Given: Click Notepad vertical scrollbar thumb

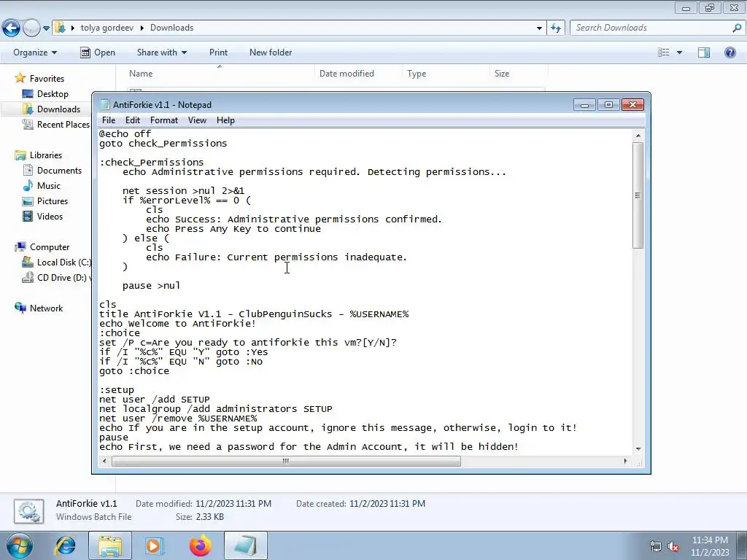Looking at the screenshot, I should coord(638,195).
